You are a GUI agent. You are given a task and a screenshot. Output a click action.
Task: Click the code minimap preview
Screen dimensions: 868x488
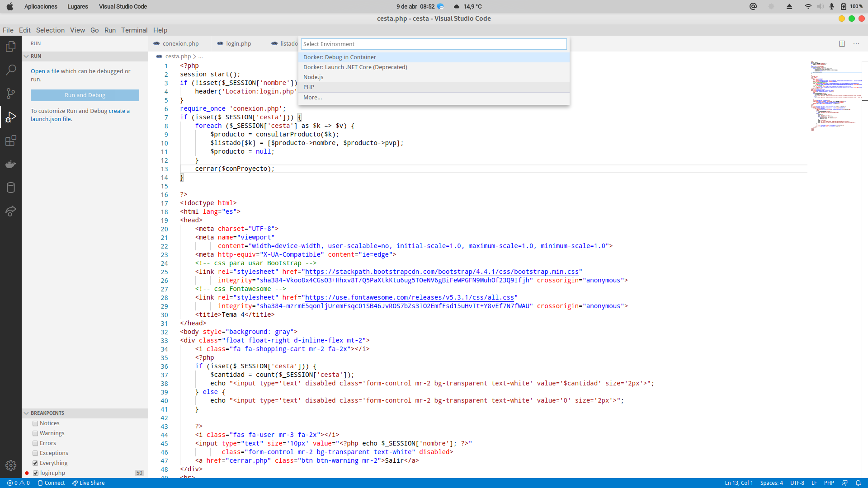[835, 96]
